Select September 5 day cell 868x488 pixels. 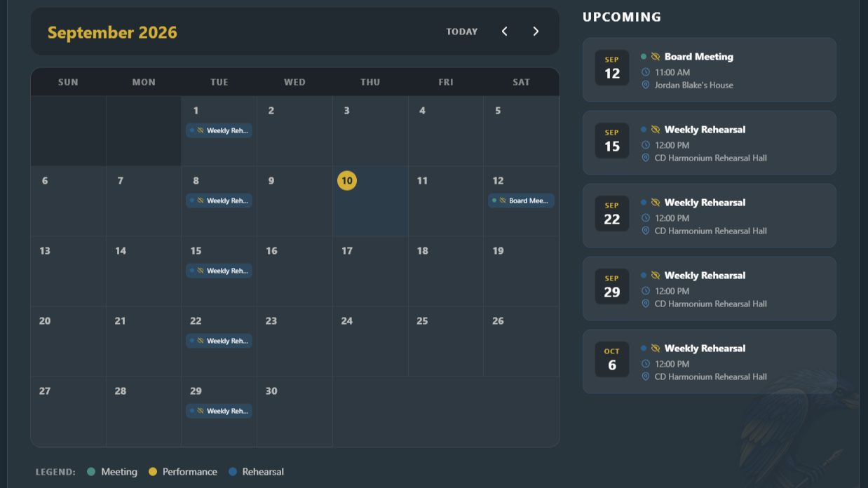click(521, 131)
